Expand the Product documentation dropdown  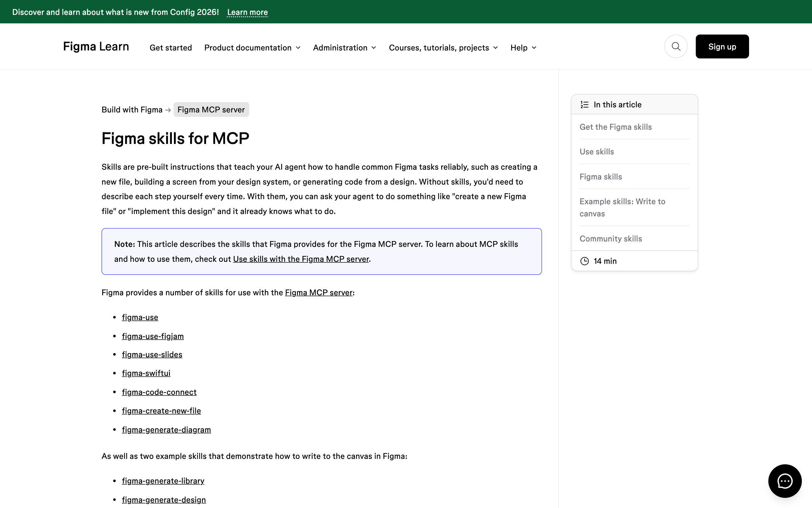252,48
